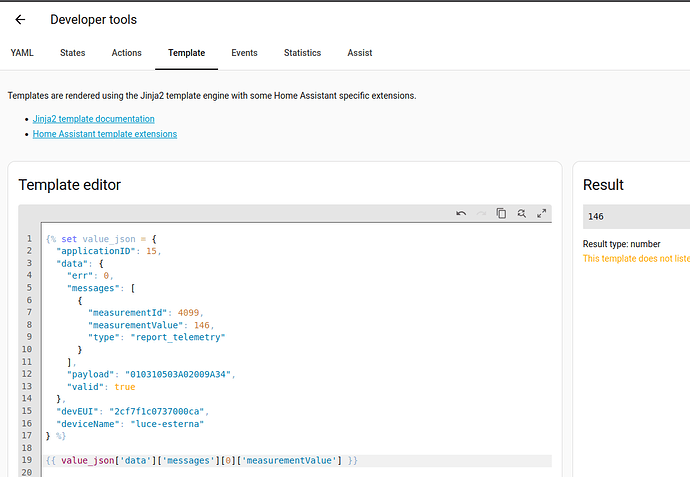Click the "measurementId": 4099 line
Viewport: 690px width, 477px height.
click(x=146, y=312)
